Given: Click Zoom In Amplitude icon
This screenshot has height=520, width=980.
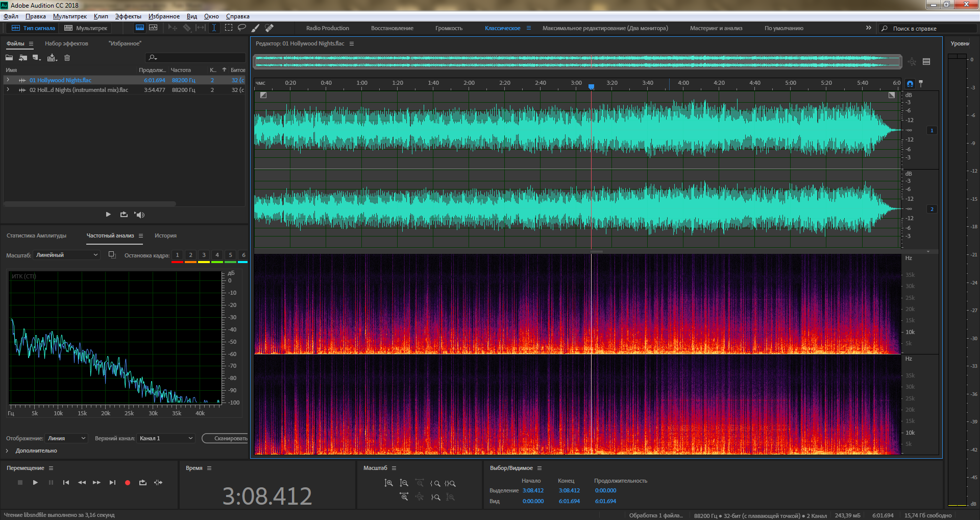Looking at the screenshot, I should (388, 483).
